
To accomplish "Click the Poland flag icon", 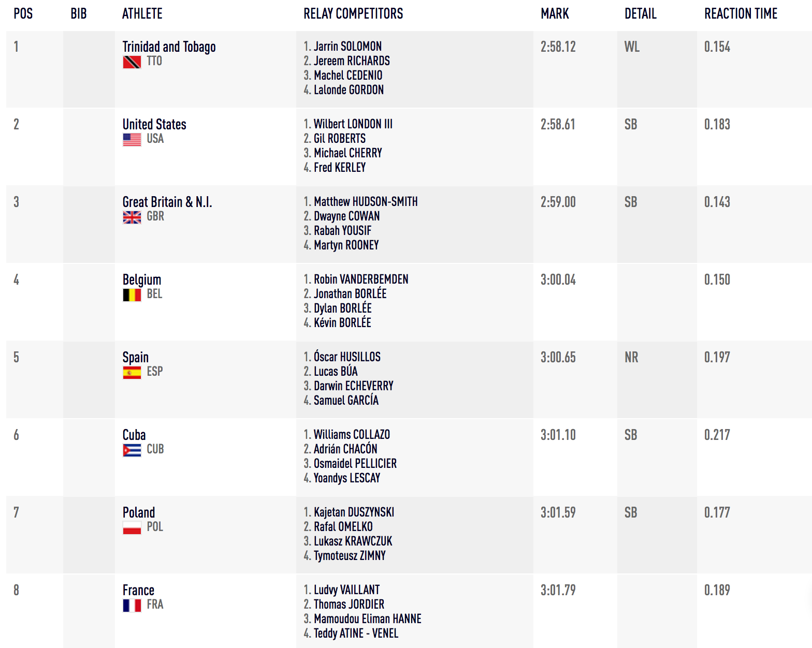I will [x=132, y=528].
